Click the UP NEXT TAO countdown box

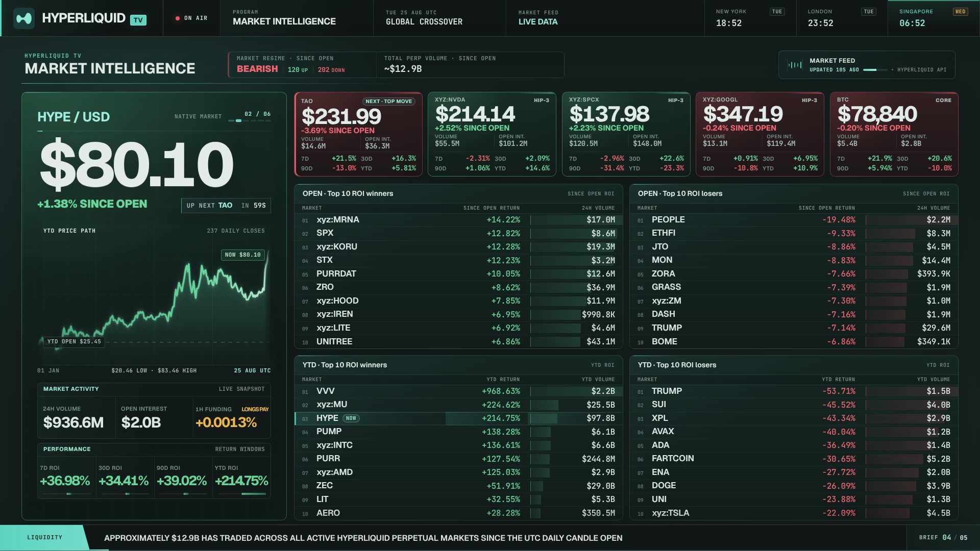click(x=226, y=206)
